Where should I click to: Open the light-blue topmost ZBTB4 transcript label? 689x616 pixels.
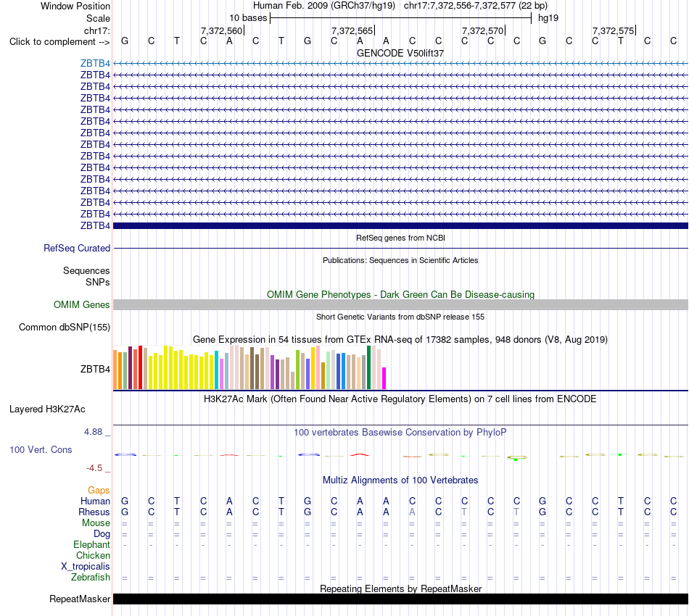click(95, 63)
